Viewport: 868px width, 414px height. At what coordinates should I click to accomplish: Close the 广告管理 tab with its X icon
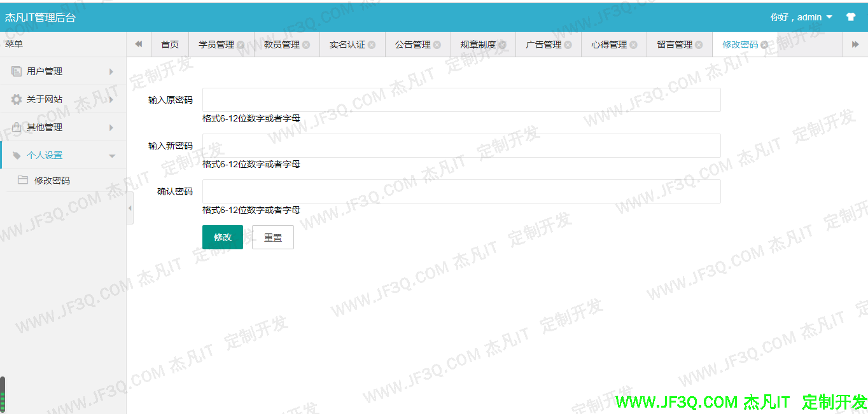(x=568, y=45)
